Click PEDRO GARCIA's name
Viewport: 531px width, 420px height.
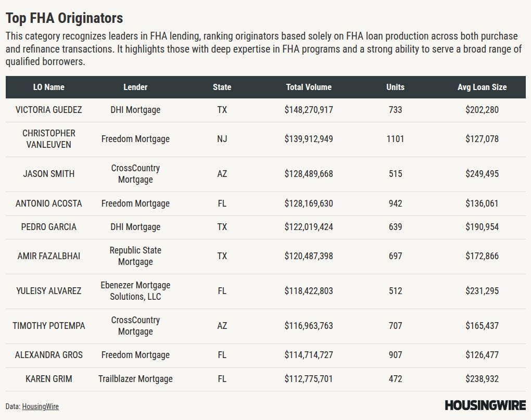point(49,227)
